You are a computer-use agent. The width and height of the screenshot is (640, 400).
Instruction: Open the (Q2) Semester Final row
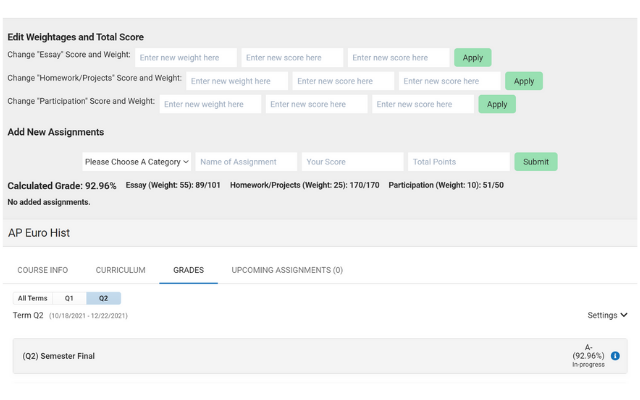320,356
